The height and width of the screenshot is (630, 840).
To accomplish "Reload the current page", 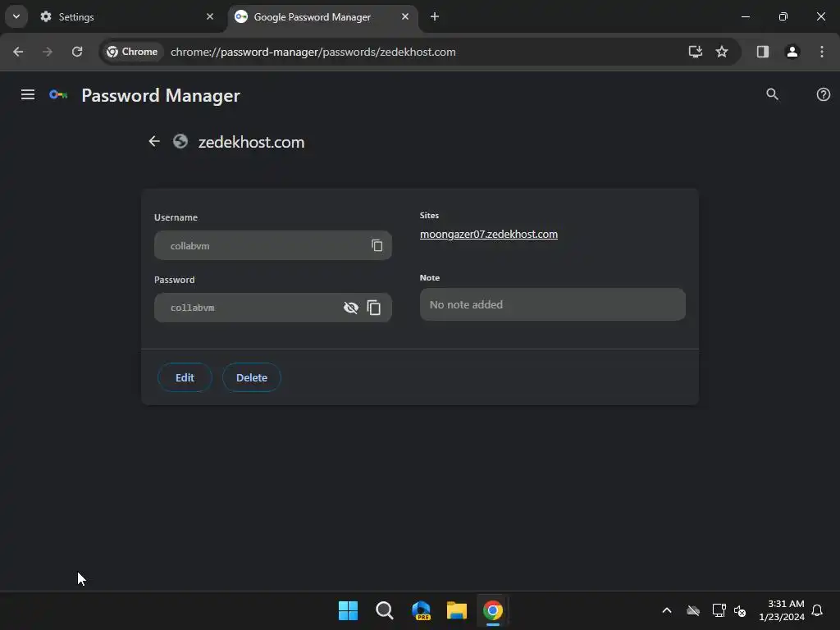I will coord(77,52).
